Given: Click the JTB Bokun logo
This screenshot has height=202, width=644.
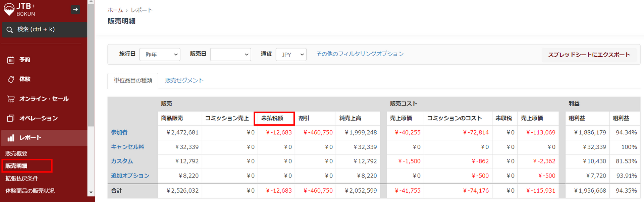Looking at the screenshot, I should pos(19,9).
